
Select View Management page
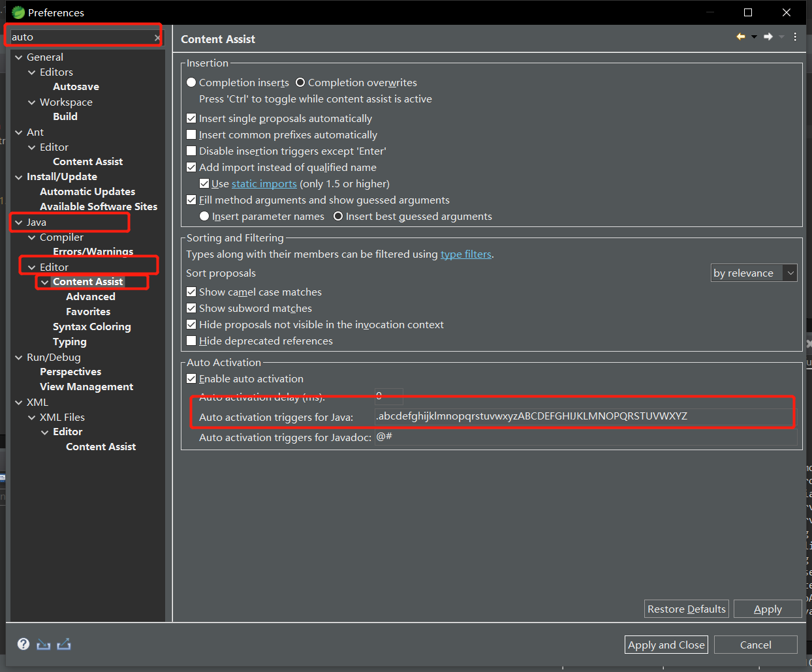pos(86,386)
